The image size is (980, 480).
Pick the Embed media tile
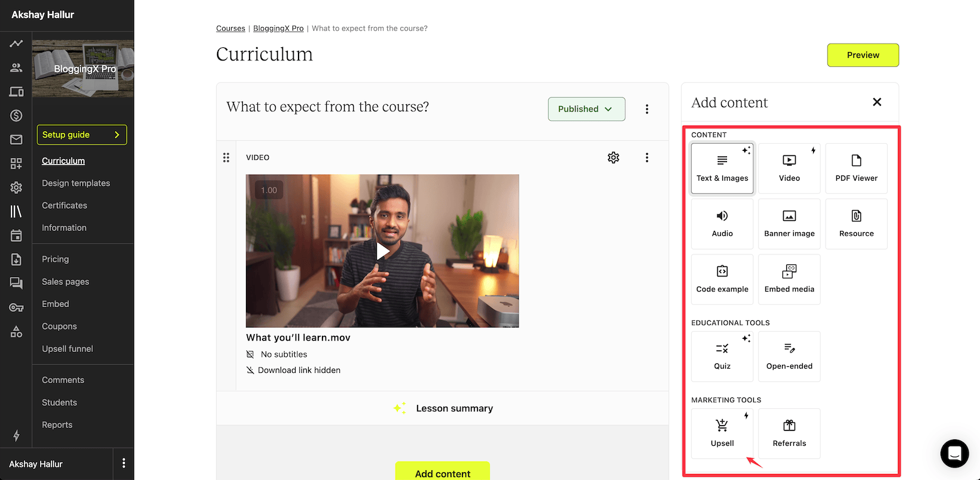[789, 280]
